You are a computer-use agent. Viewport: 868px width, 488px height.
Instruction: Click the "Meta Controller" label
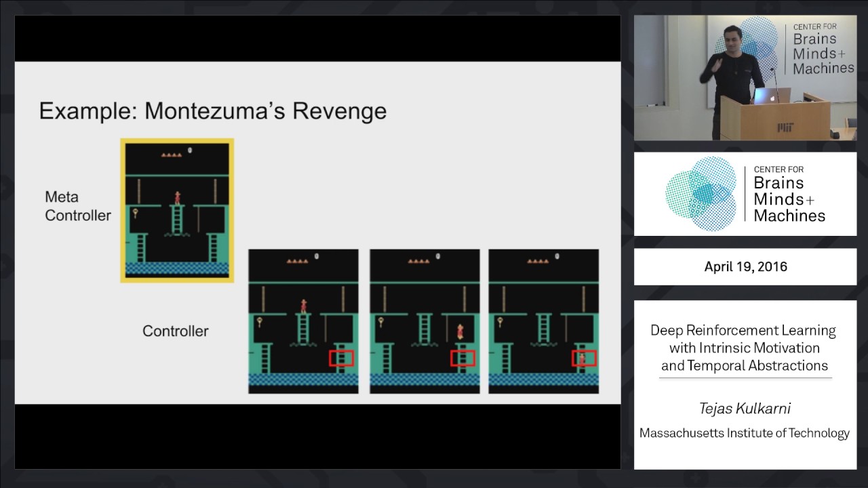(x=77, y=206)
